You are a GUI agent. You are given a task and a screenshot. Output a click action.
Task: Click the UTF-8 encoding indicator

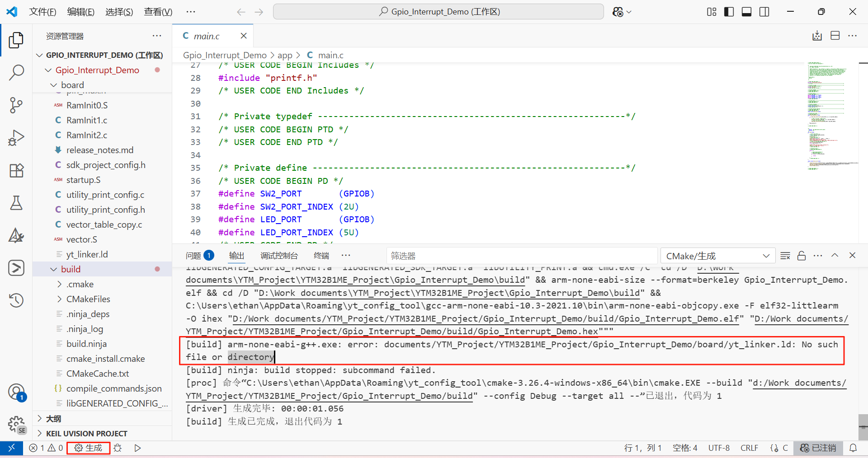pos(719,448)
